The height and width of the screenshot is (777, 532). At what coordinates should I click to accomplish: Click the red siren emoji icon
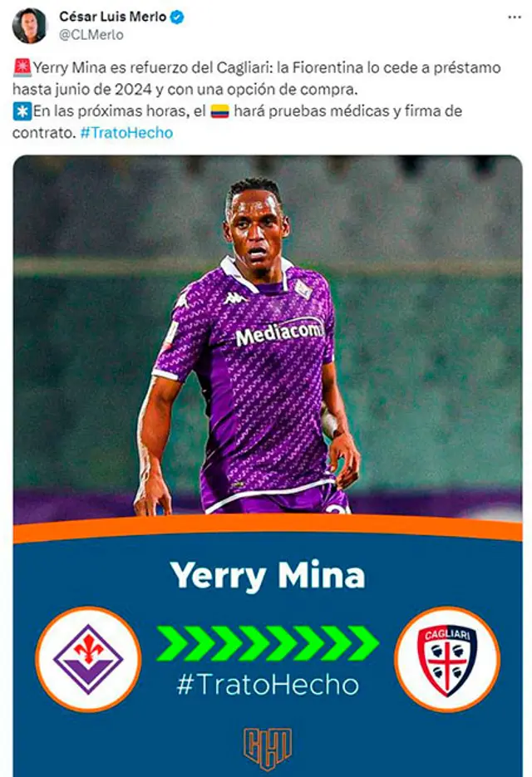click(22, 67)
